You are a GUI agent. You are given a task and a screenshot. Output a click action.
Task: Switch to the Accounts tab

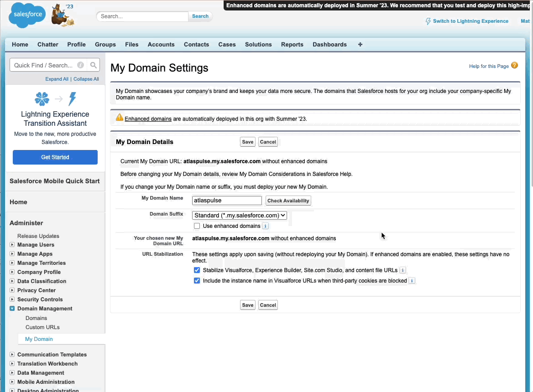(161, 45)
